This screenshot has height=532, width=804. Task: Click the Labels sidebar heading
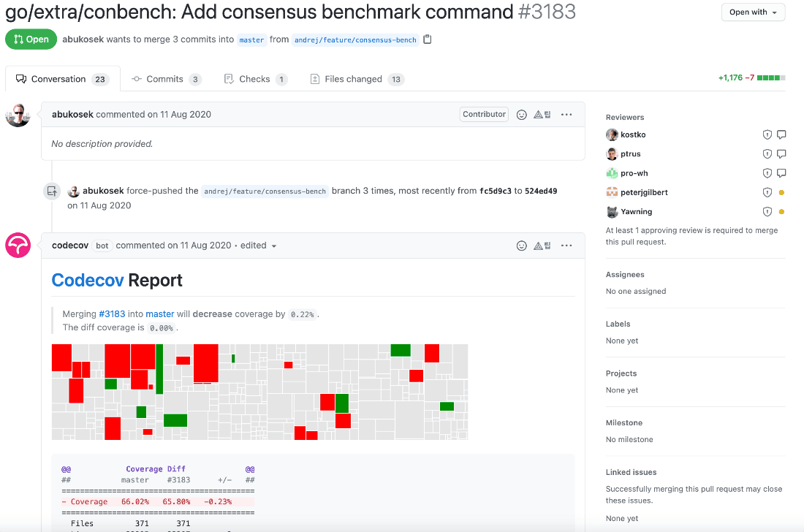618,324
